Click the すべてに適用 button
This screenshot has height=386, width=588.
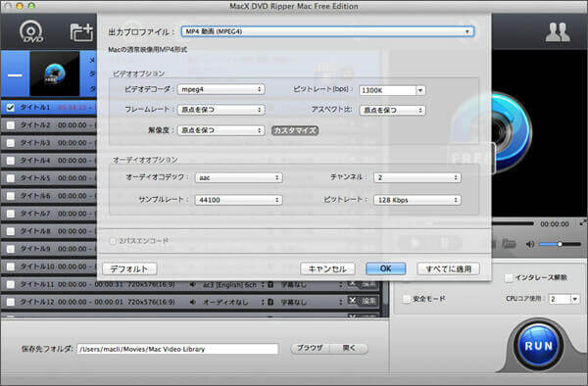tap(449, 268)
